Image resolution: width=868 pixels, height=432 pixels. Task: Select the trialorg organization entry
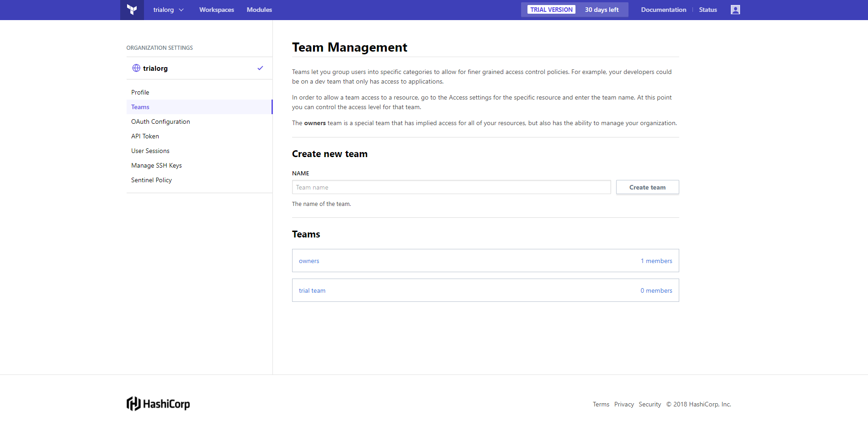tap(199, 68)
